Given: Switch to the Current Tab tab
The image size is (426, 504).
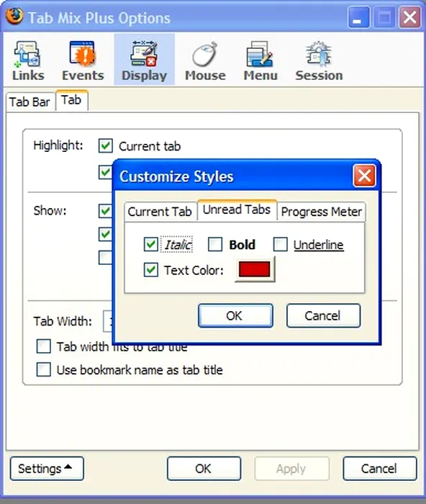Looking at the screenshot, I should click(160, 212).
